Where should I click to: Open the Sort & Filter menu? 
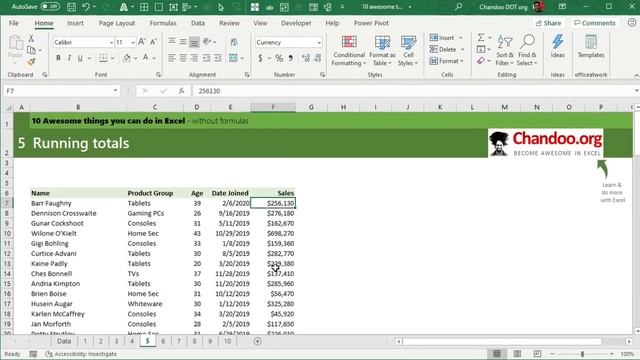(x=505, y=51)
